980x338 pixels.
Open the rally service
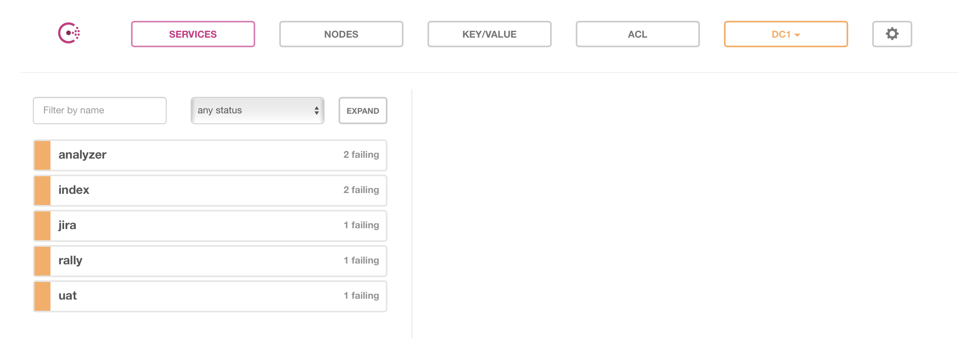(218, 261)
